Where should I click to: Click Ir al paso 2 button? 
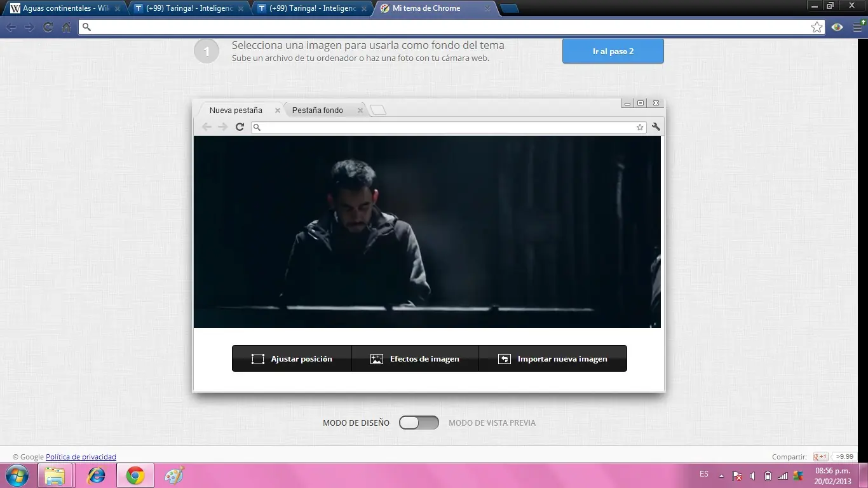613,51
